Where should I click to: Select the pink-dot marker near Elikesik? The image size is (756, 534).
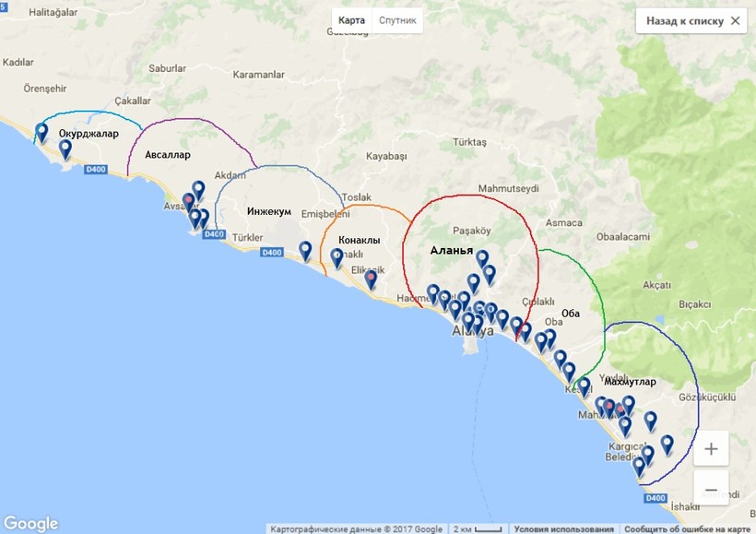point(371,279)
